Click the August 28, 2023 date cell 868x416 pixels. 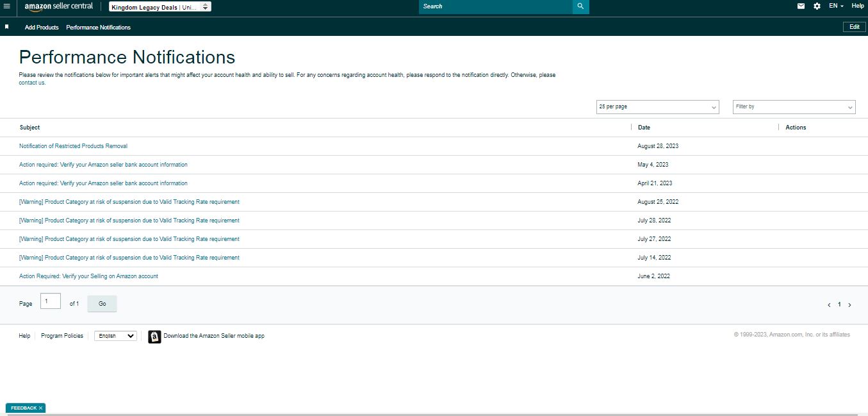coord(658,146)
